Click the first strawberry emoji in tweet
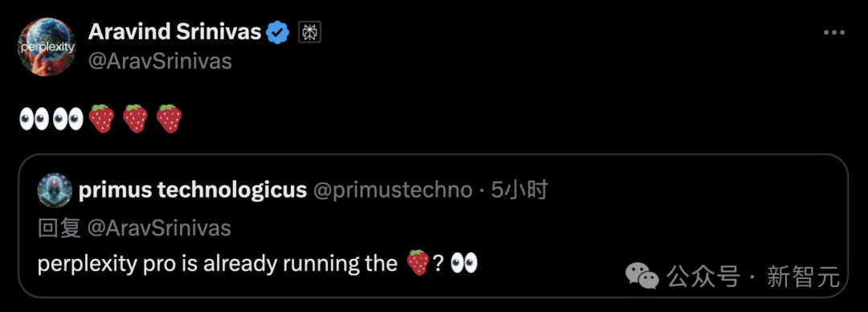Screen dimensions: 868x312 pyautogui.click(x=101, y=118)
